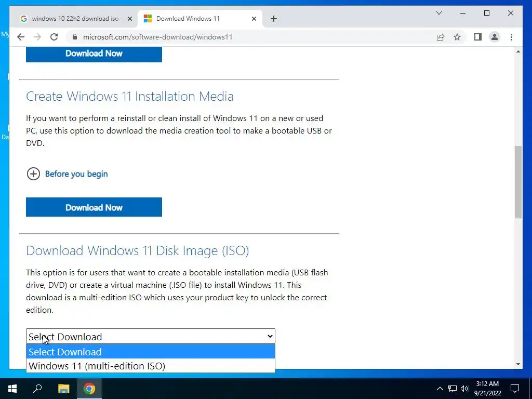Screen dimensions: 532x399
Task: Click the Chrome taskbar icon
Action: coord(89,389)
